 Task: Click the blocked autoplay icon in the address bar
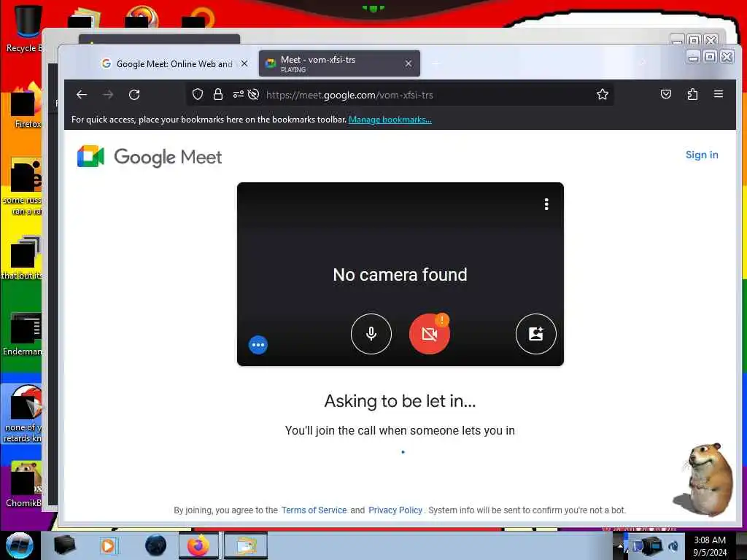click(x=253, y=94)
